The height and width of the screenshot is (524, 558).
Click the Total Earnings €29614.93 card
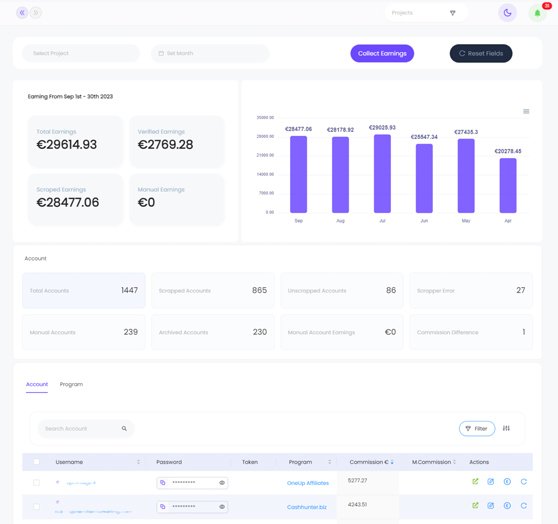75,141
